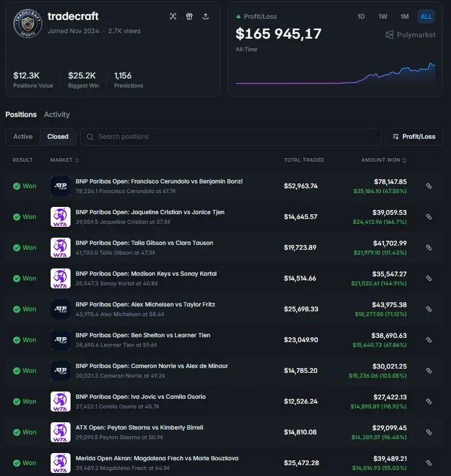Click the share/upload icon in profile header
This screenshot has width=451, height=476.
pos(206,16)
